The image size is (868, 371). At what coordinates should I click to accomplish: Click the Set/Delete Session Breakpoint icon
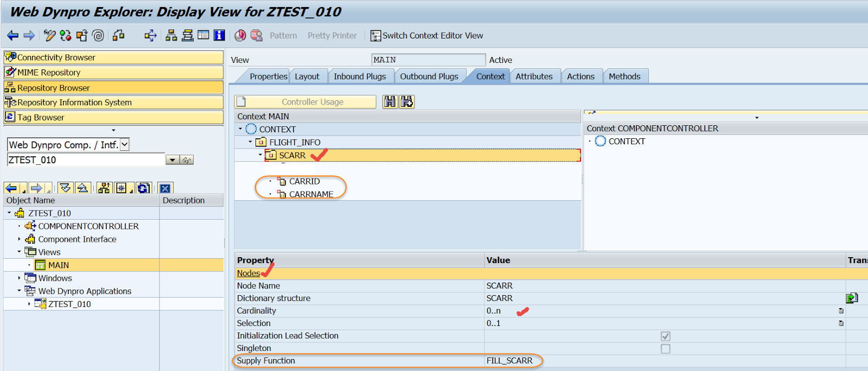pyautogui.click(x=240, y=36)
